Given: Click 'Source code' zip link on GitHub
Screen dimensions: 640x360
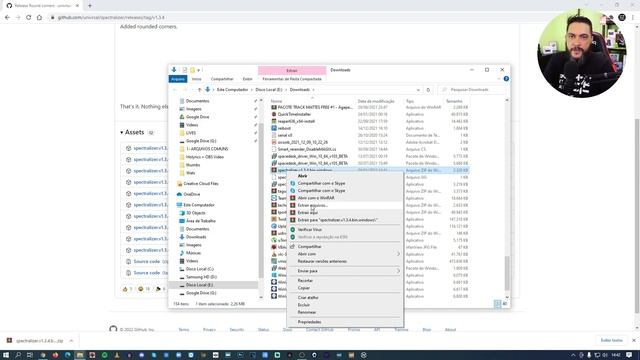Looking at the screenshot, I should click(147, 261).
